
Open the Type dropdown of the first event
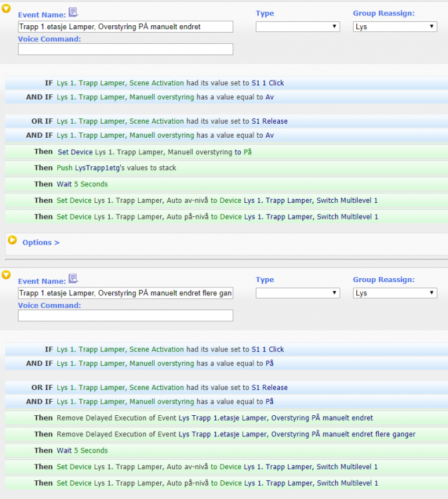coord(298,27)
